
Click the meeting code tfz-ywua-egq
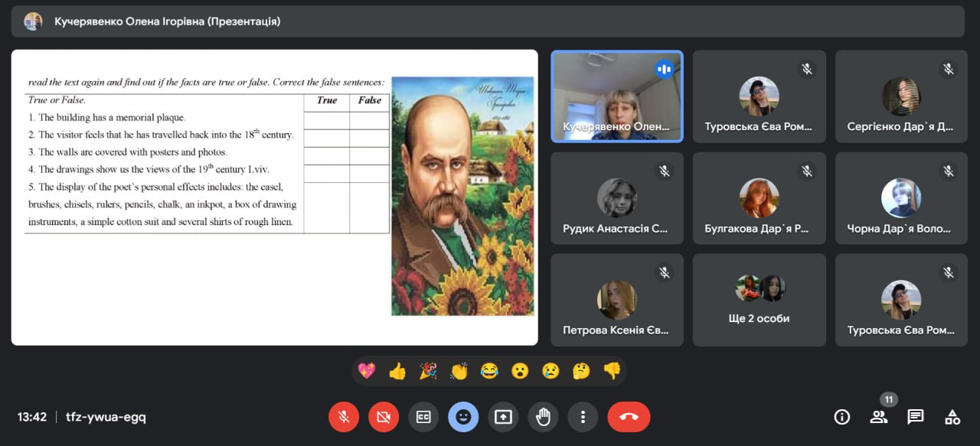(x=106, y=417)
